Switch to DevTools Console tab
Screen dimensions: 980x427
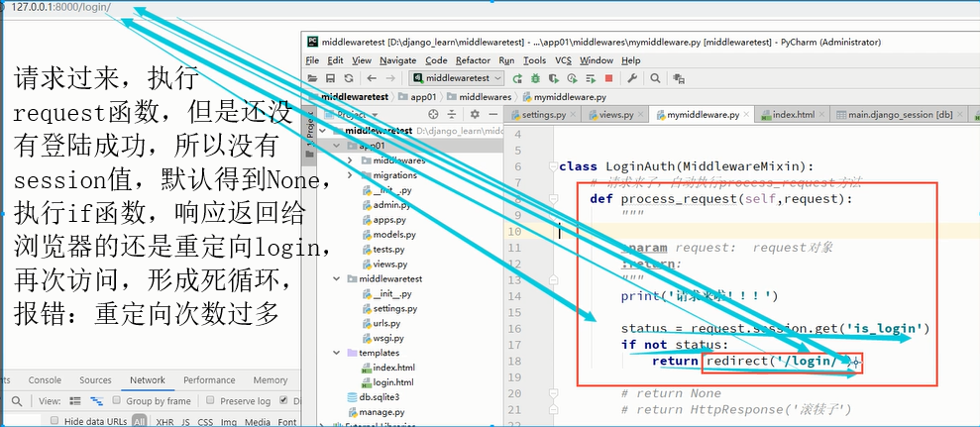point(45,380)
